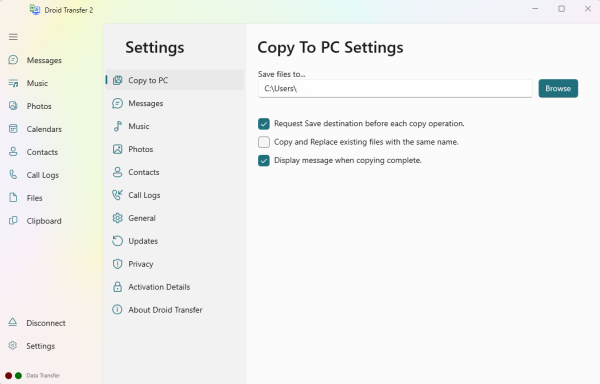Click the Updates refresh icon

click(x=117, y=241)
